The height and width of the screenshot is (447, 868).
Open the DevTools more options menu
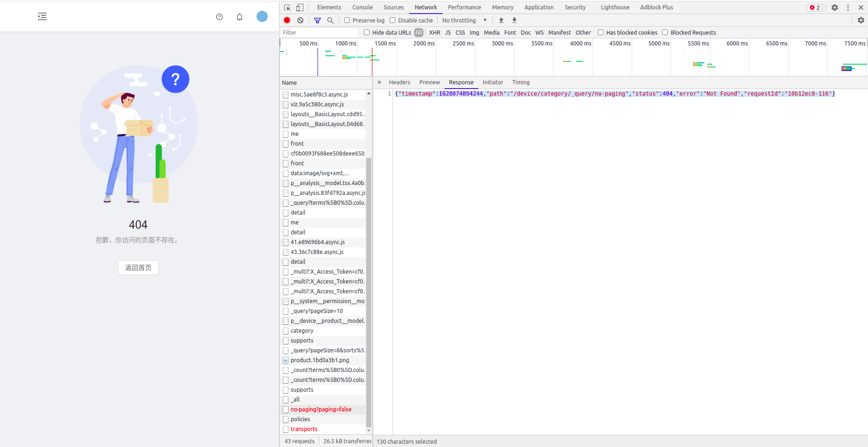pos(847,7)
